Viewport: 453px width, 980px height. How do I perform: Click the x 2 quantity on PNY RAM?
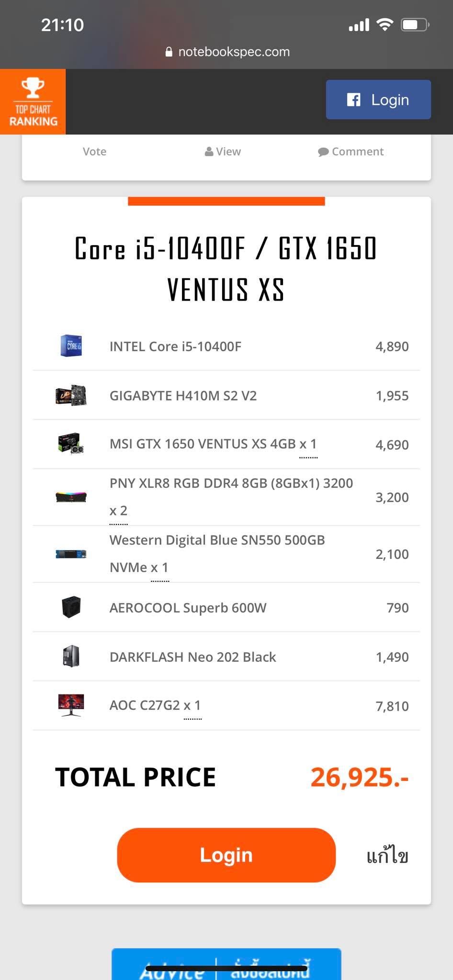[118, 511]
